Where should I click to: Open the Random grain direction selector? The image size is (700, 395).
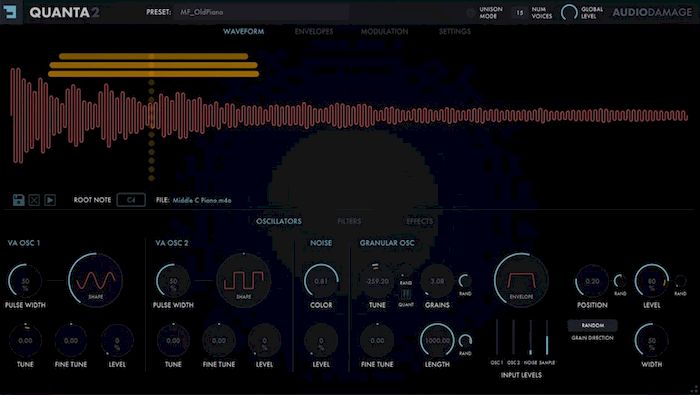tap(592, 325)
